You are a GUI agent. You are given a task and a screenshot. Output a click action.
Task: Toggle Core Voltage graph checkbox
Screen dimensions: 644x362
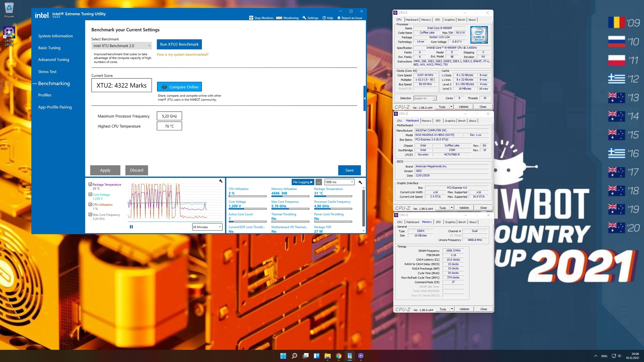90,194
